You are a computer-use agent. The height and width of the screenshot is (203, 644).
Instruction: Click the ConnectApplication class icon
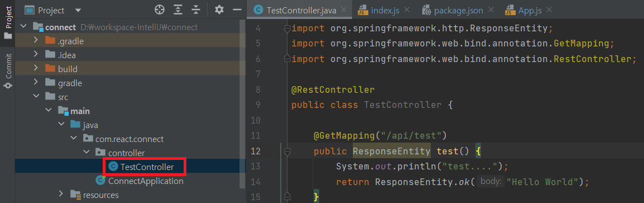100,181
